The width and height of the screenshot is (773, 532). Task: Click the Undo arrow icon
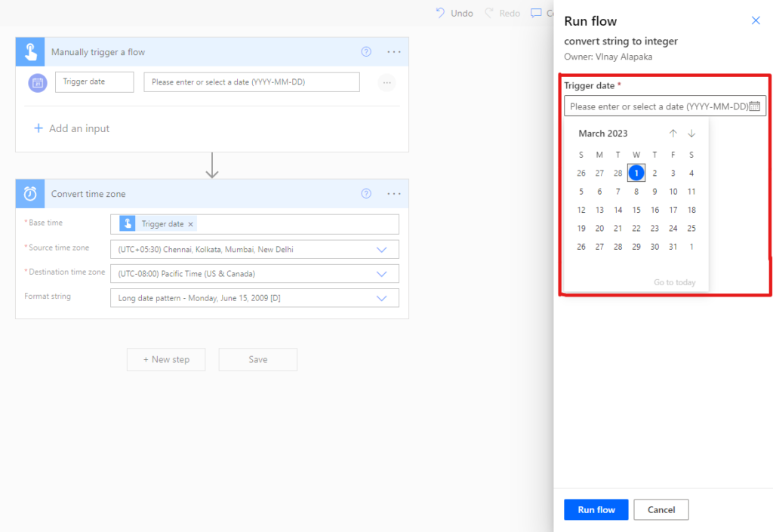[440, 13]
